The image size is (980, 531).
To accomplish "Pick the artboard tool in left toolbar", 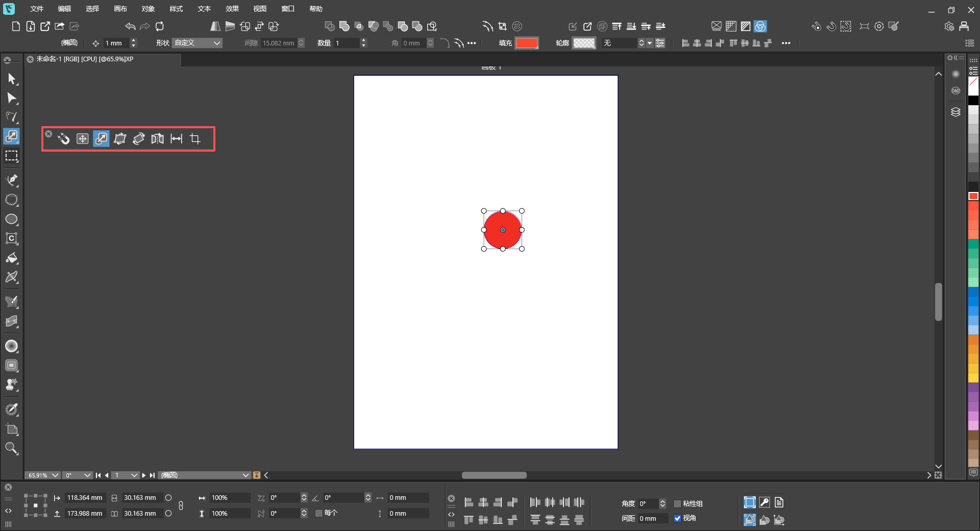I will coord(12,430).
